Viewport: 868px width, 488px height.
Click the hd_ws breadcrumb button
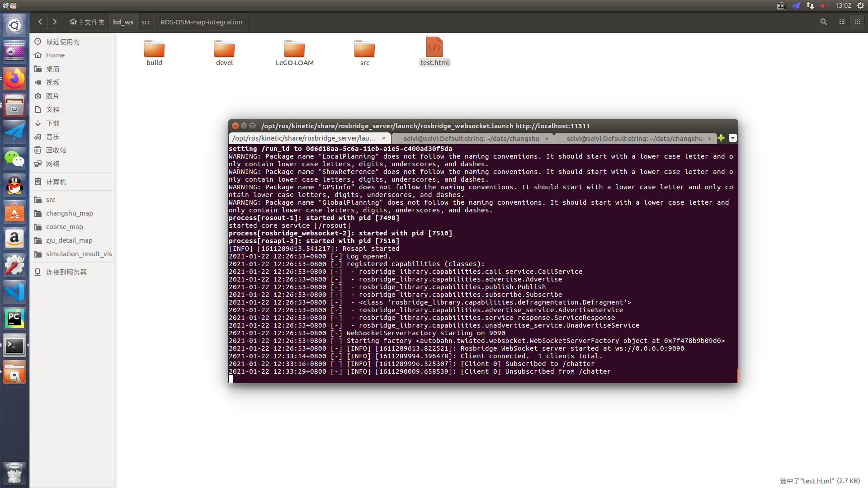tap(123, 22)
